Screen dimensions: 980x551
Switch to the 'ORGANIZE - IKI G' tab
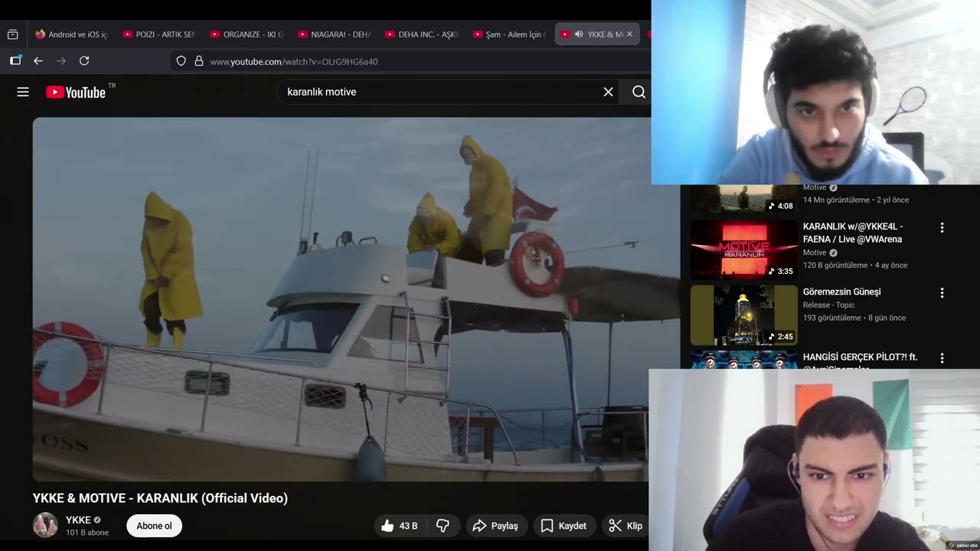(x=247, y=34)
